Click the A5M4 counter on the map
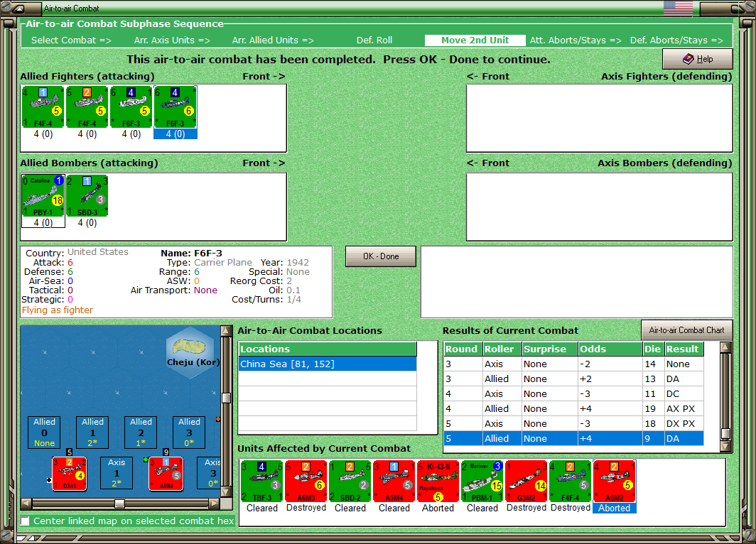 tap(166, 474)
